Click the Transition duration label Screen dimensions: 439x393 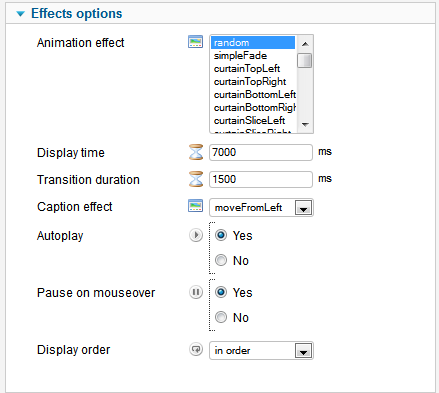click(x=88, y=180)
